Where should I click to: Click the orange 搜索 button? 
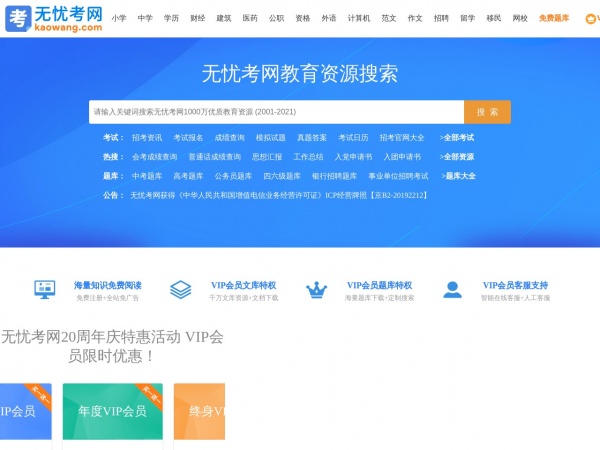click(x=487, y=112)
